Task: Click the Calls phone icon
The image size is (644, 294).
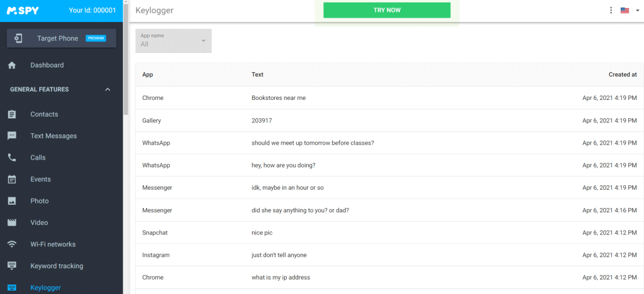Action: click(12, 158)
